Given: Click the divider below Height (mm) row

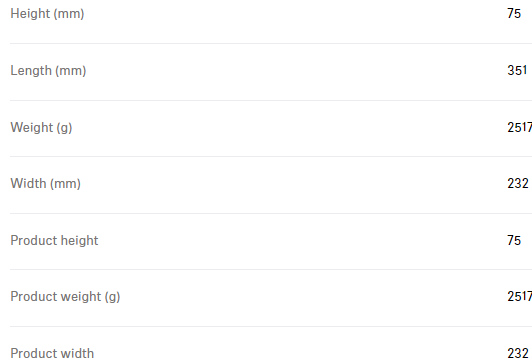Looking at the screenshot, I should tap(271, 43).
